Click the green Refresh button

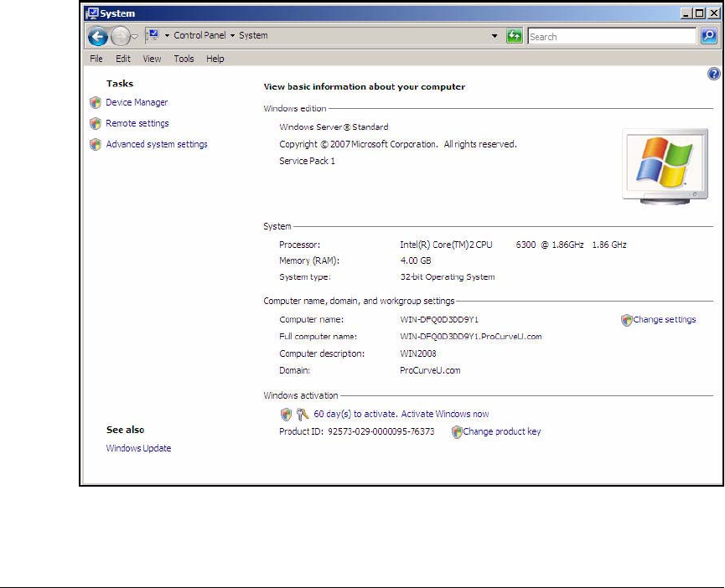514,36
